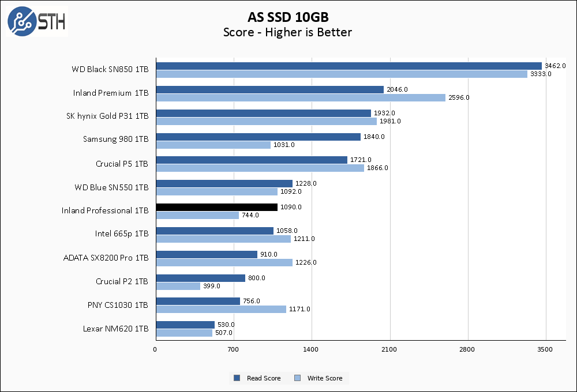Click the 1981.0 value label

(x=390, y=121)
